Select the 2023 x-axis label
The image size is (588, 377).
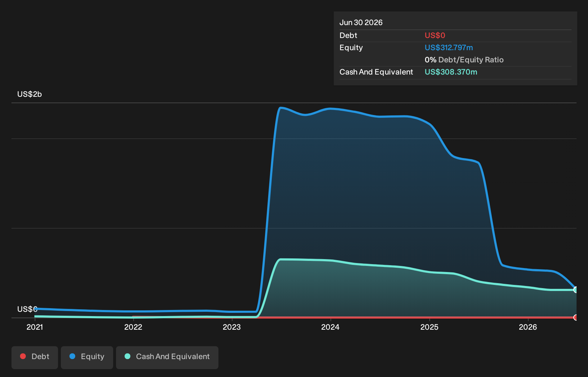[232, 327]
